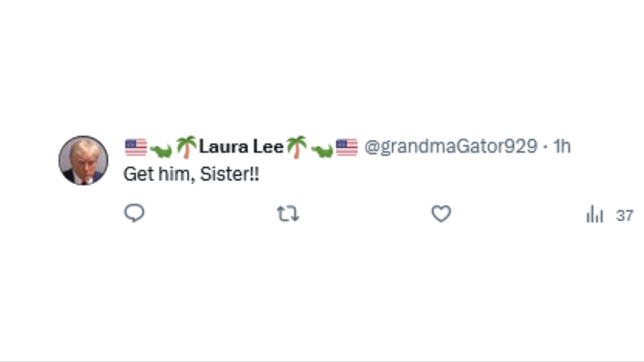Click the alligator emoji before the name
Viewport: 644px width, 362px height.
161,150
